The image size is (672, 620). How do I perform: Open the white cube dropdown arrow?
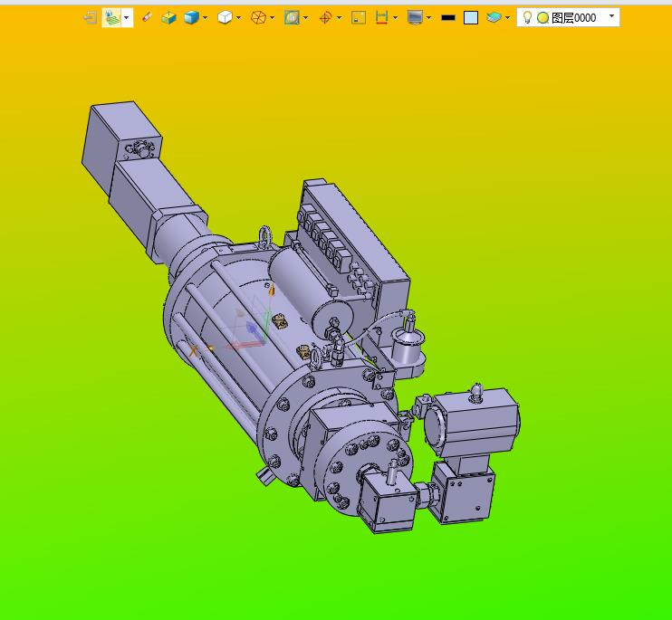[x=239, y=18]
